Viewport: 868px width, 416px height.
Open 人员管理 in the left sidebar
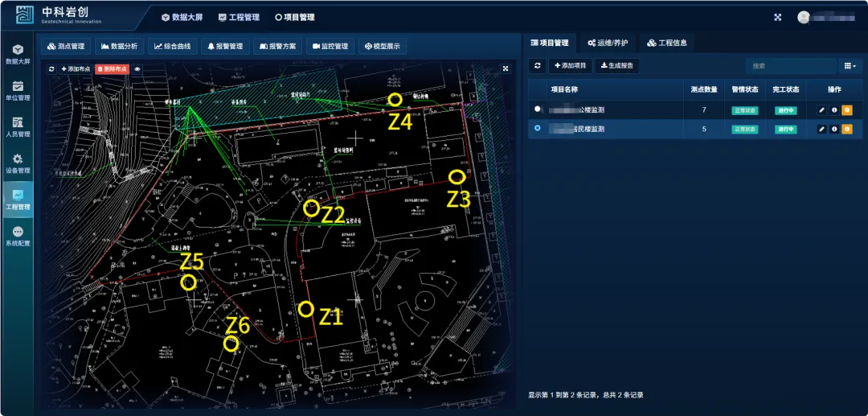point(18,127)
